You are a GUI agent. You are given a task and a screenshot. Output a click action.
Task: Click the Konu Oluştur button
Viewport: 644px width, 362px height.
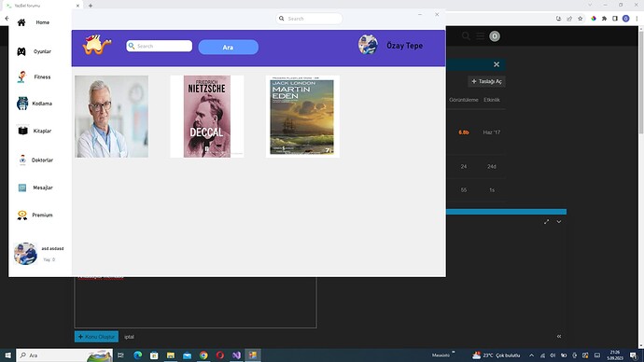[96, 337]
